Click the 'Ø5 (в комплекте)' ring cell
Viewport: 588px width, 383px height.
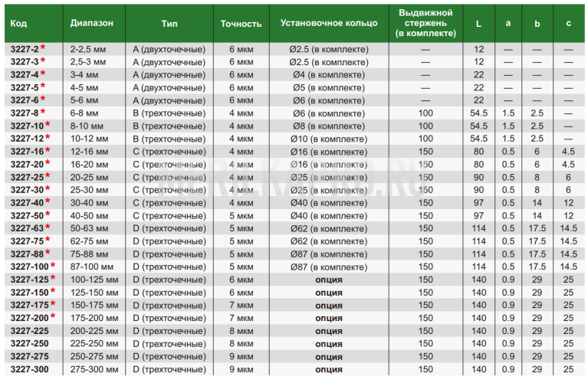coord(329,87)
